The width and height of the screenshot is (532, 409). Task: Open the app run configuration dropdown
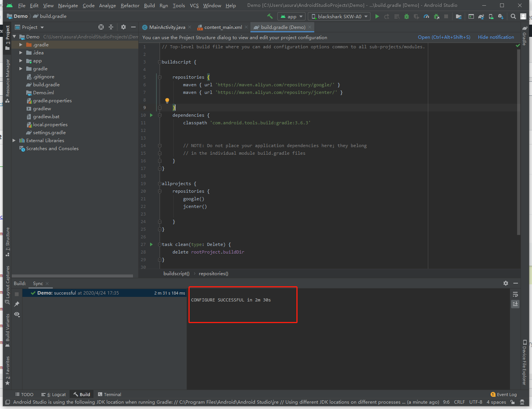pos(291,16)
